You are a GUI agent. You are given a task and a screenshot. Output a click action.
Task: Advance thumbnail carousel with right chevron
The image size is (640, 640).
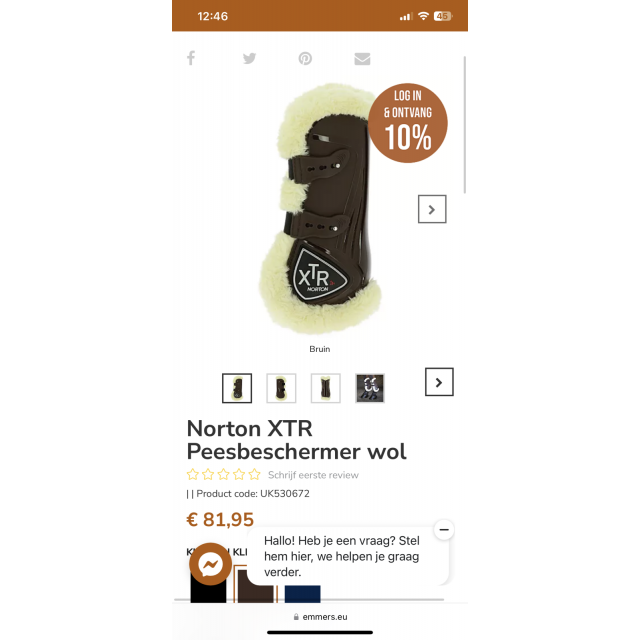(439, 382)
